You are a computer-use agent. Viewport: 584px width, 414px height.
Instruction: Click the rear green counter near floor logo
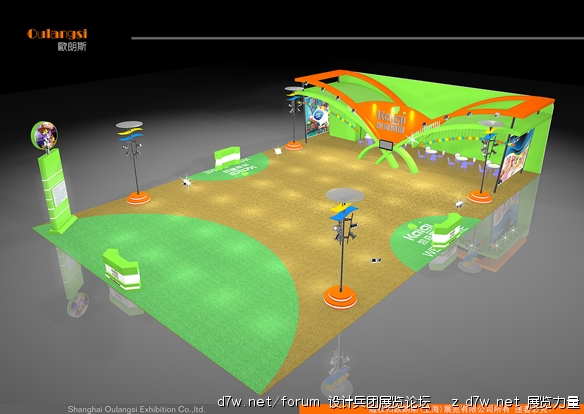[x=227, y=157]
